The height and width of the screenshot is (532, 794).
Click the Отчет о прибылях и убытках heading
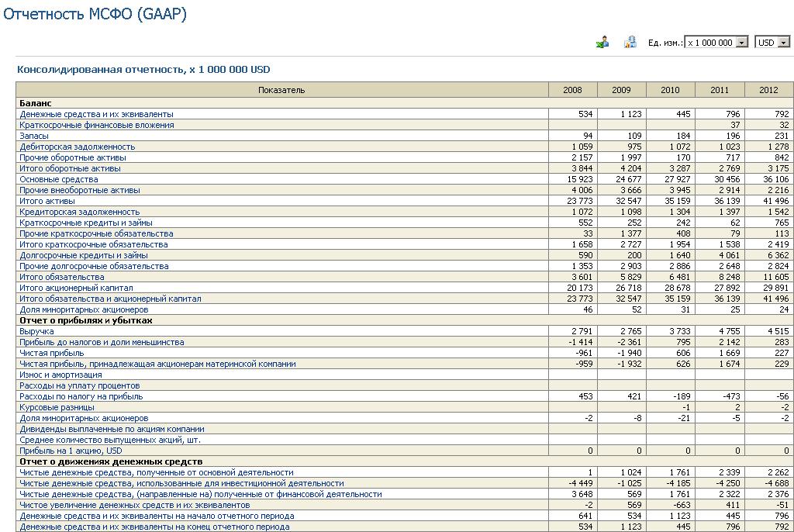[x=85, y=321]
